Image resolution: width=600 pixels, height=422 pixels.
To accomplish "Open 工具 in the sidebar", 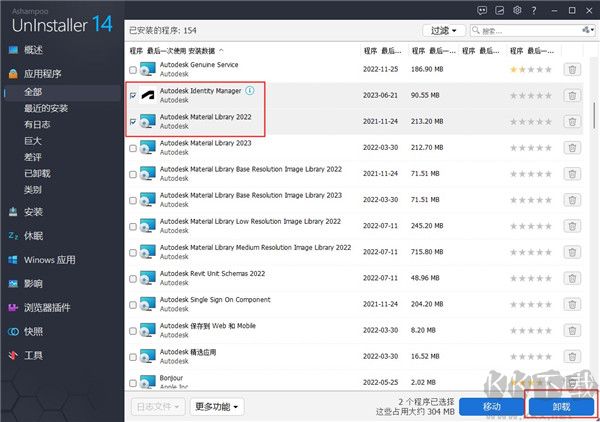I will [33, 355].
